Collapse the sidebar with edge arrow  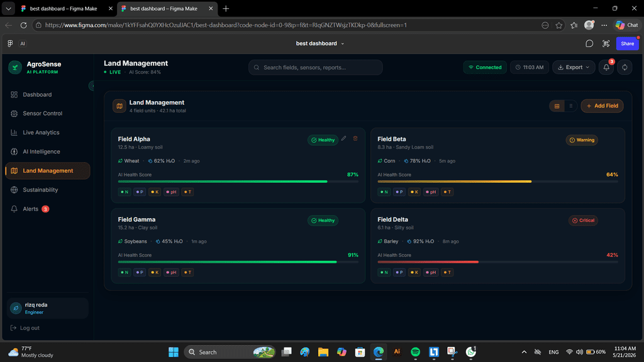click(x=92, y=85)
